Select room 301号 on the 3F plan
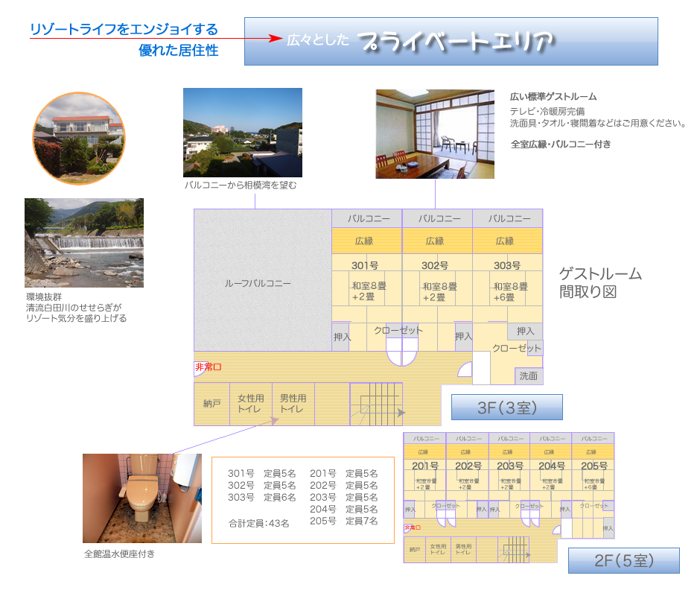Screen dimensions: 700x596 click(x=365, y=265)
